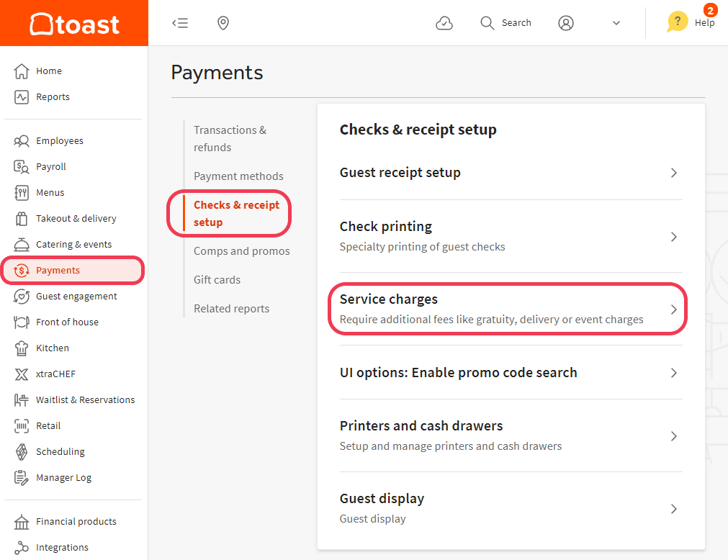
Task: Click the Scheduling icon
Action: pyautogui.click(x=22, y=452)
